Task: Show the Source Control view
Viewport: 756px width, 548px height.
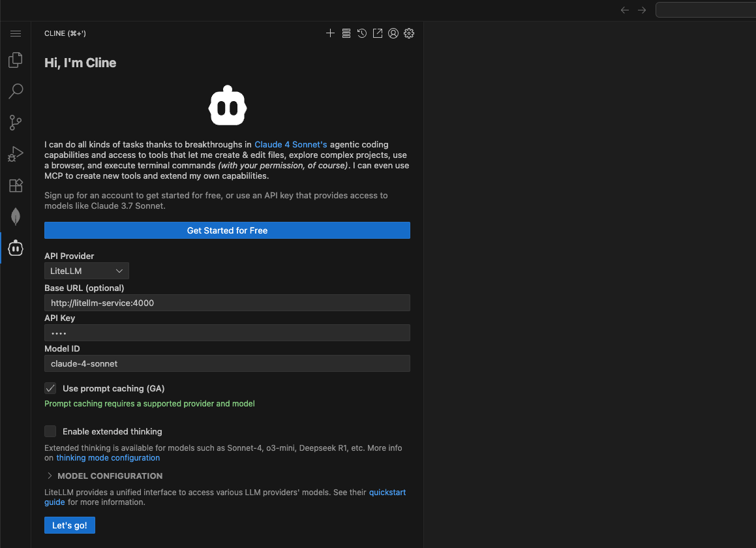Action: [x=16, y=122]
